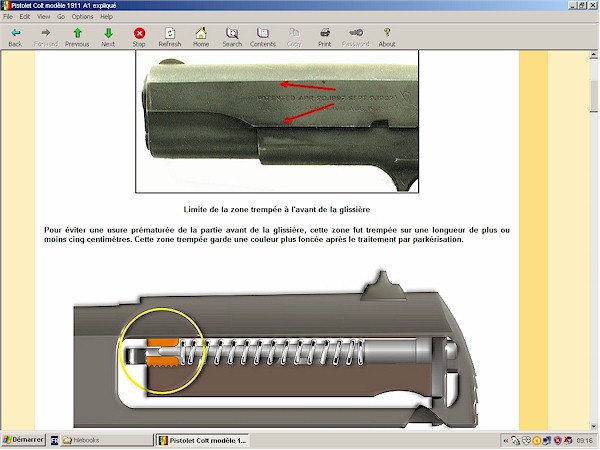Click the crossed-out device tray icon

568,441
